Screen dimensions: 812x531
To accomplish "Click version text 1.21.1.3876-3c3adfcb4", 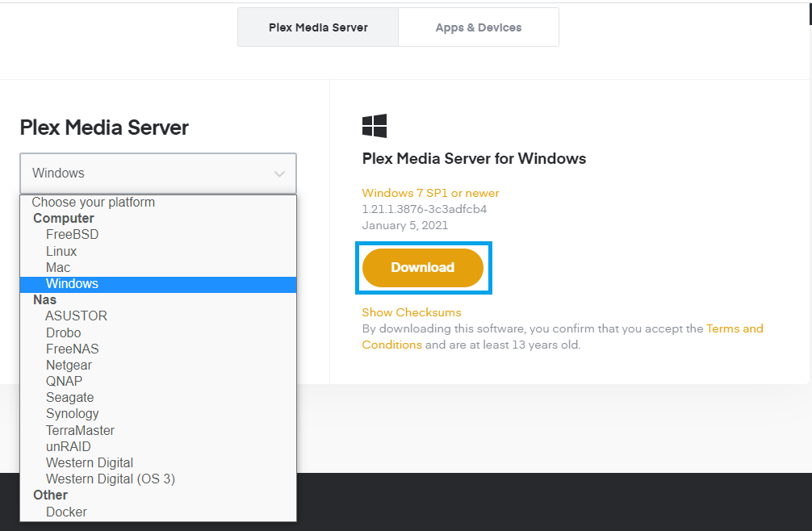I will (x=424, y=209).
